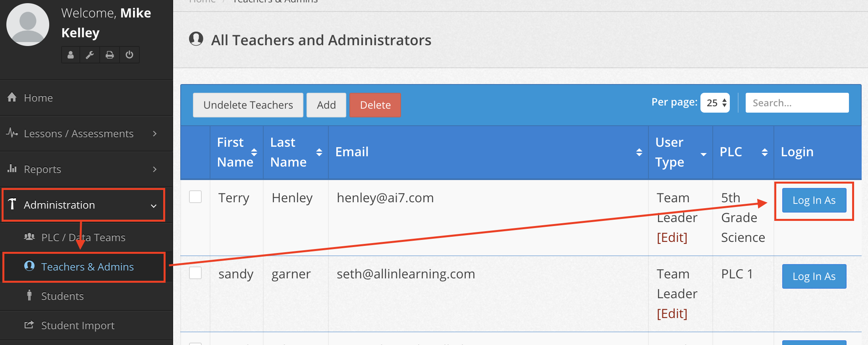Click the email henley@ai7.com
The height and width of the screenshot is (345, 868).
tap(385, 197)
